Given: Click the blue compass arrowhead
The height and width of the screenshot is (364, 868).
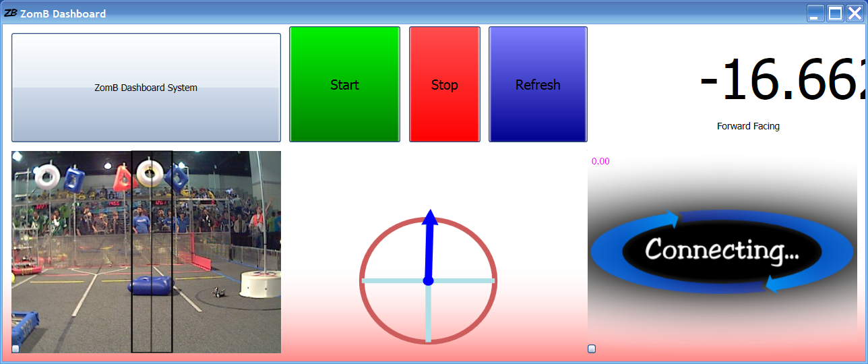Looking at the screenshot, I should tap(430, 218).
